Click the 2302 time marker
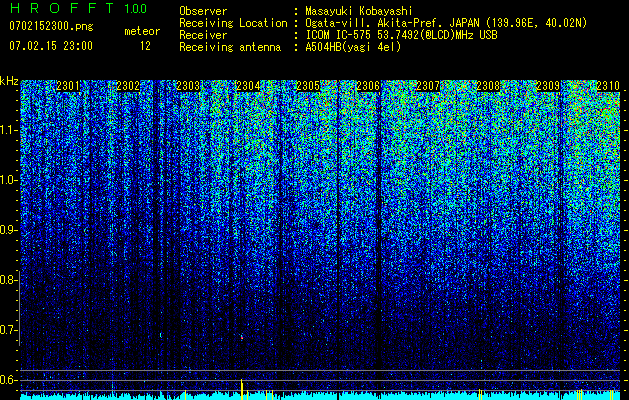Screen dimensions: 629x400 (128, 86)
